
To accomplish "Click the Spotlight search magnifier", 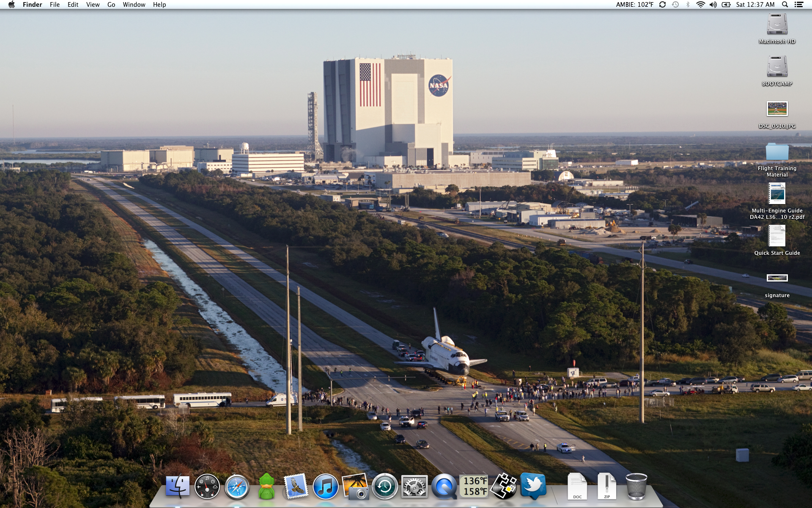I will (785, 5).
